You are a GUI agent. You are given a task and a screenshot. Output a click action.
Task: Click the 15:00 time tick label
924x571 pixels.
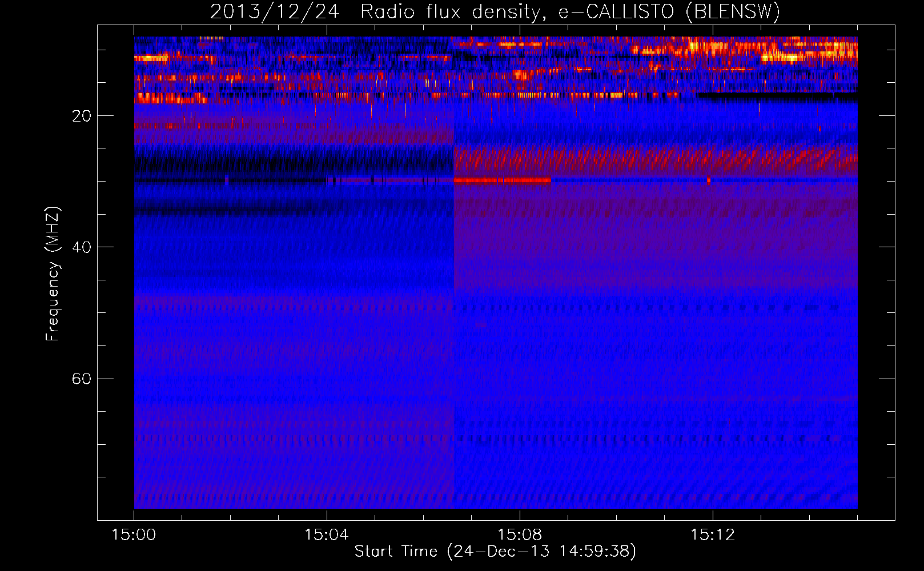click(134, 535)
